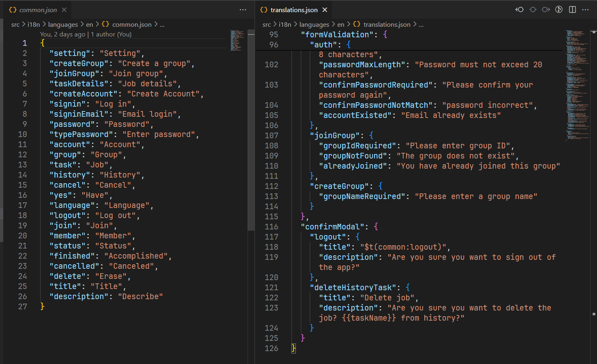This screenshot has width=597, height=364.
Task: Split the translations.json editor to the right
Action: pyautogui.click(x=572, y=9)
